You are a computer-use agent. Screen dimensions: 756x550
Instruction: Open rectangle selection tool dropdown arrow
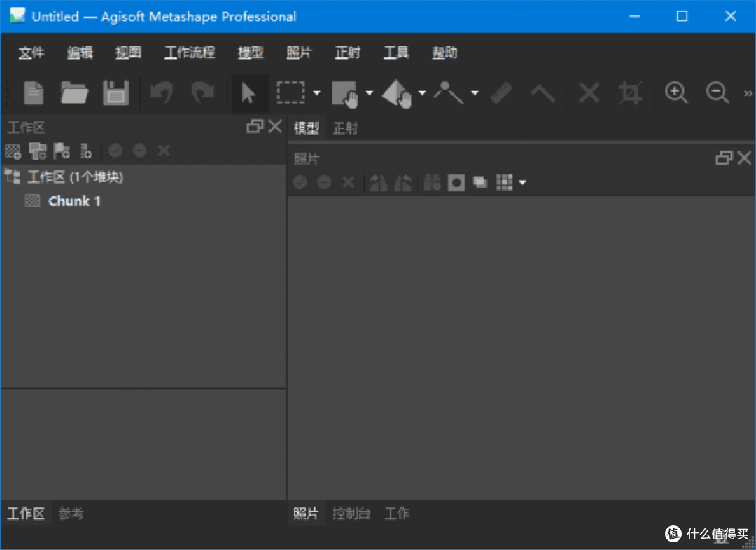click(317, 92)
